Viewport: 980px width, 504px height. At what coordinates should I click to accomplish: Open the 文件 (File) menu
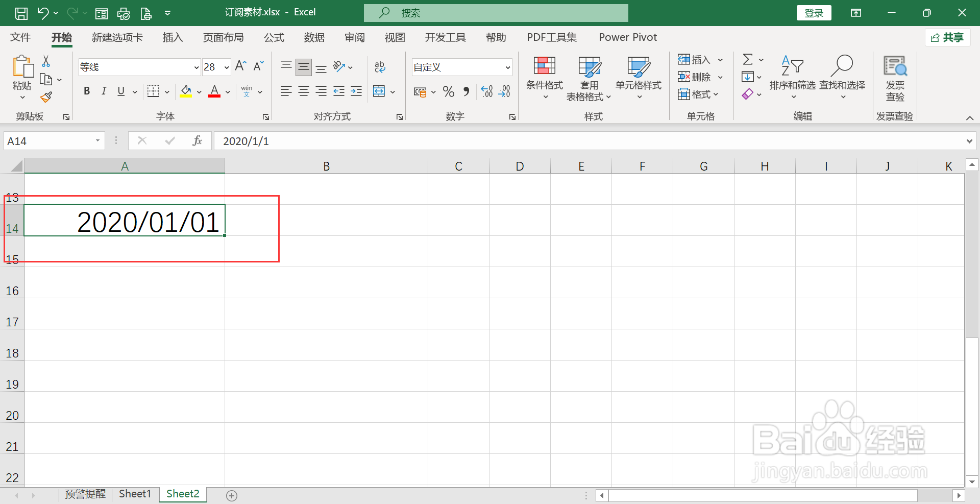click(x=20, y=37)
